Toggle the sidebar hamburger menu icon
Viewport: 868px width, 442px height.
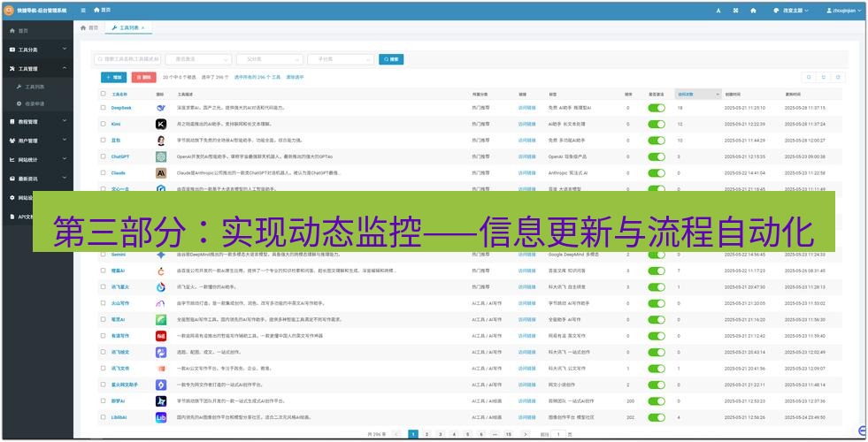(x=83, y=10)
